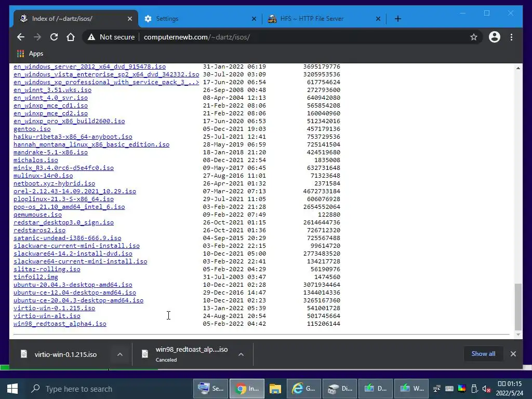Open the Se... taskbar window
The image size is (532, 399).
tap(211, 389)
